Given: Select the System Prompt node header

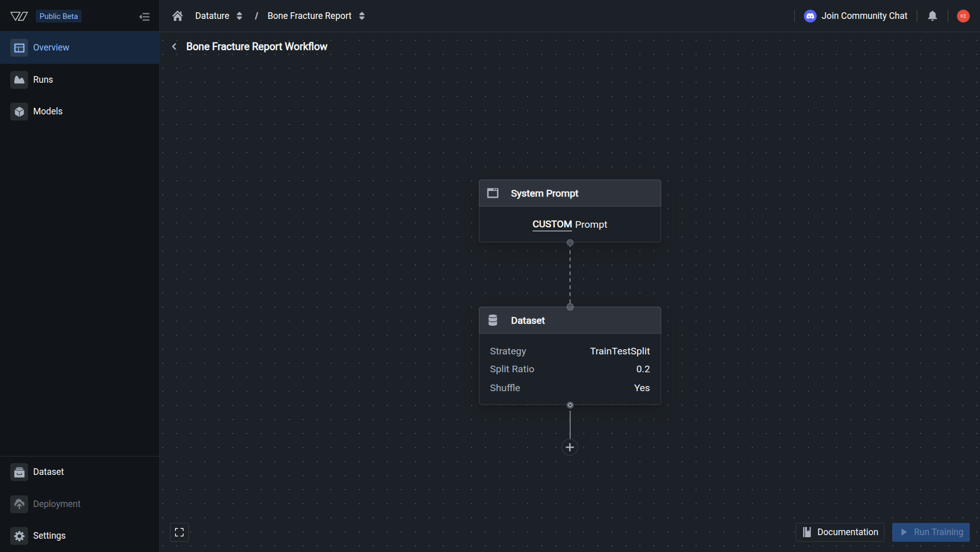Looking at the screenshot, I should click(570, 194).
